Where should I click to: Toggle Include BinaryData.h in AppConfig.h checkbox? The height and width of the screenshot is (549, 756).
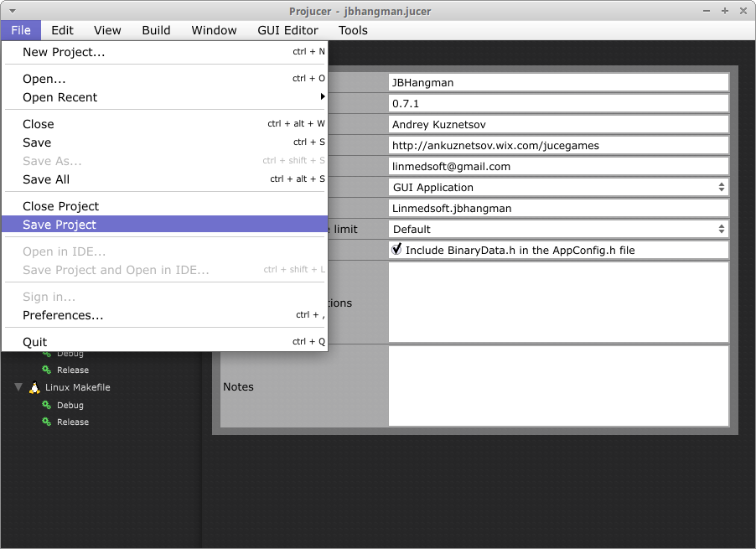(x=396, y=250)
